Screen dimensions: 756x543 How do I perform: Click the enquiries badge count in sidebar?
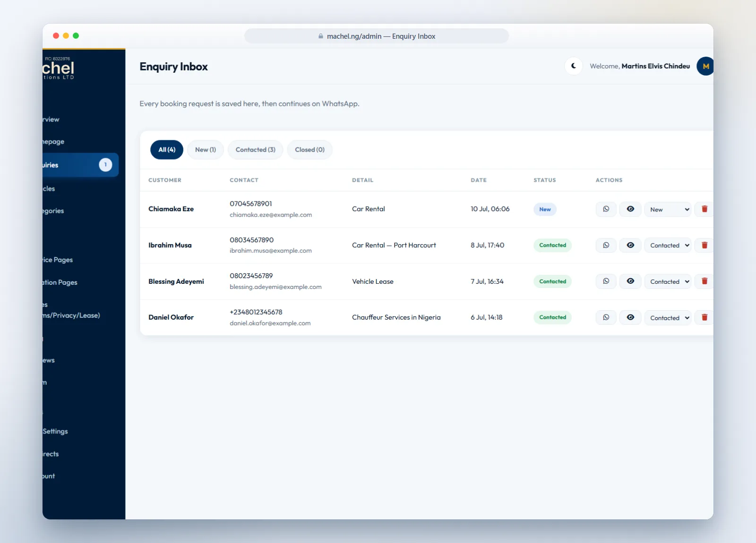coord(105,165)
